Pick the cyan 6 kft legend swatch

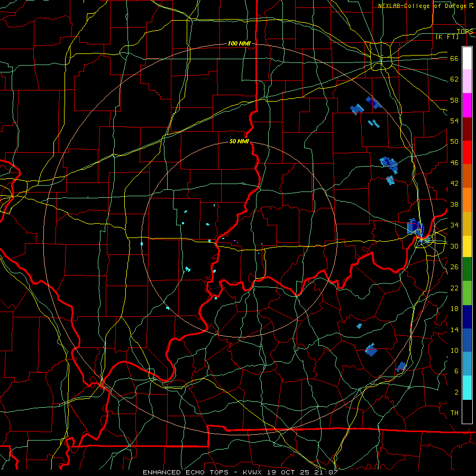point(467,388)
